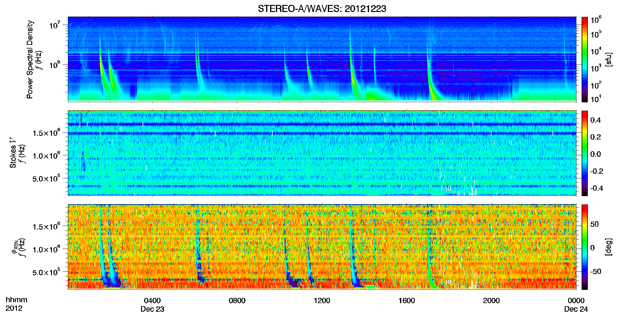Click the "[deg]" colorbar unit label
The height and width of the screenshot is (332, 644).
608,247
